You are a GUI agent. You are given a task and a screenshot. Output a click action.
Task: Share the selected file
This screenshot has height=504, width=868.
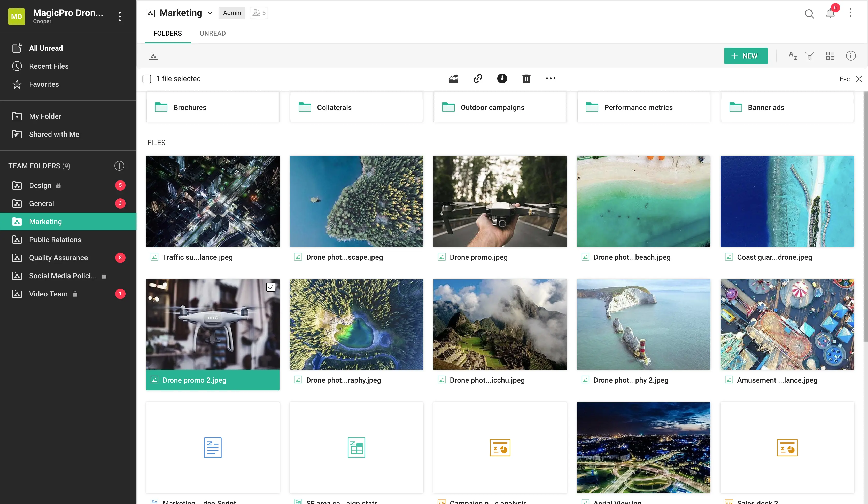tap(454, 78)
